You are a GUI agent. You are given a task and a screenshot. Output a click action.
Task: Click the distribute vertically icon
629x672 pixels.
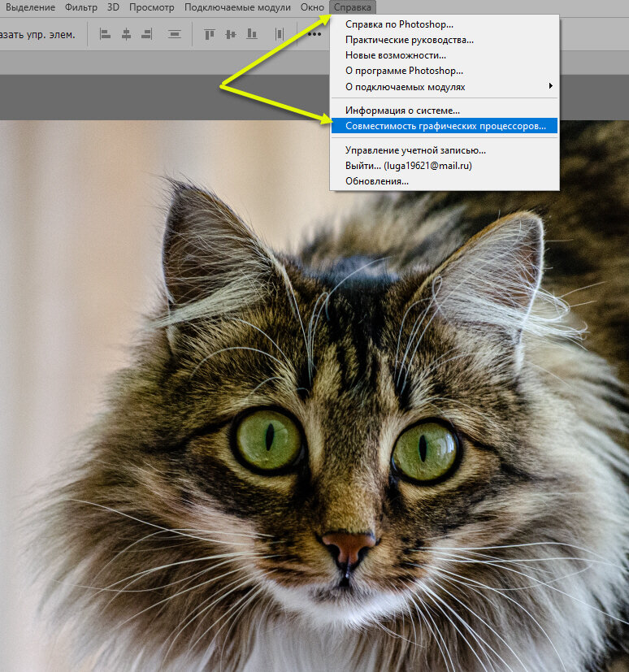point(175,34)
